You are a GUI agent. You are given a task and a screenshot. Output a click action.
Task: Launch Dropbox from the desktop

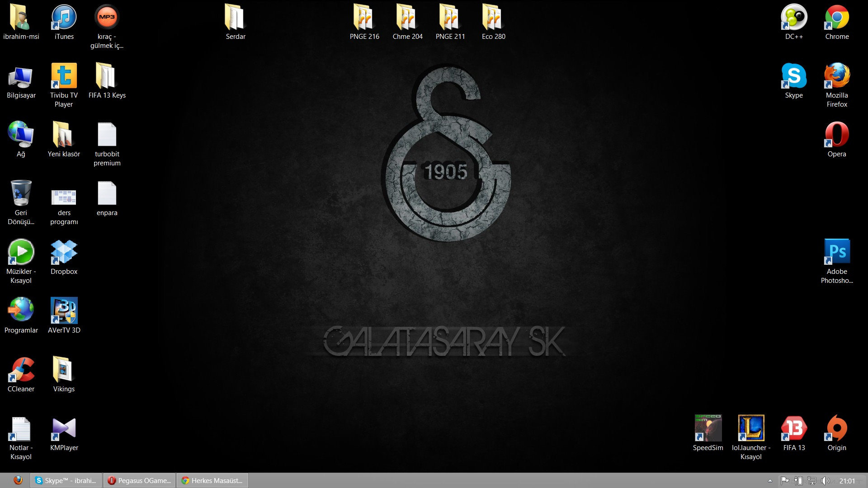coord(64,257)
